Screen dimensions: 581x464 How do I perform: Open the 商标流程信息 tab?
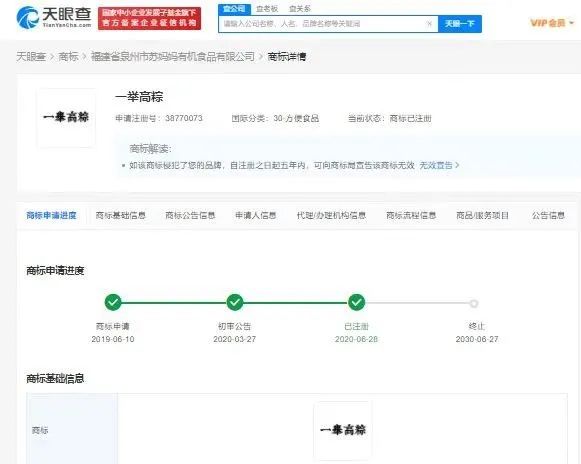click(411, 215)
